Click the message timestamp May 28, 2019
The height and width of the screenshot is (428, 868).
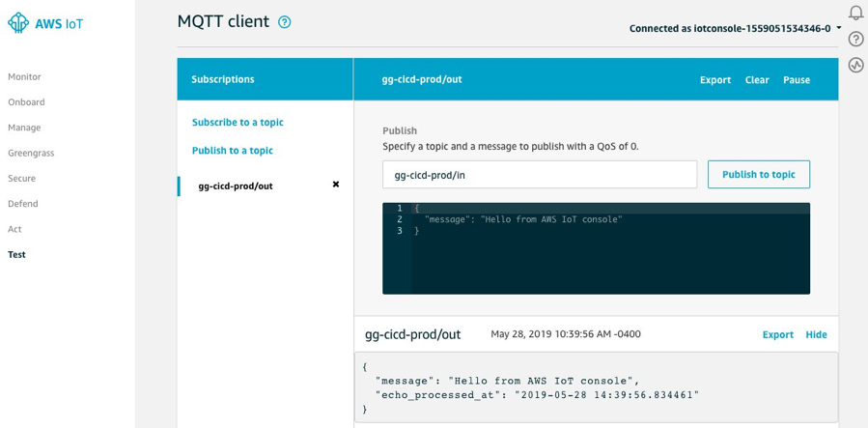pos(566,334)
